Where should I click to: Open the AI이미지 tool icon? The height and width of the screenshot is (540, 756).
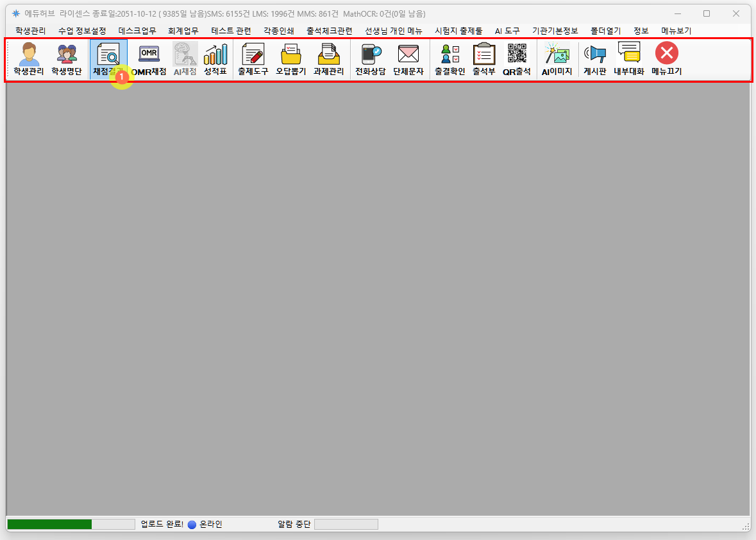click(x=557, y=59)
